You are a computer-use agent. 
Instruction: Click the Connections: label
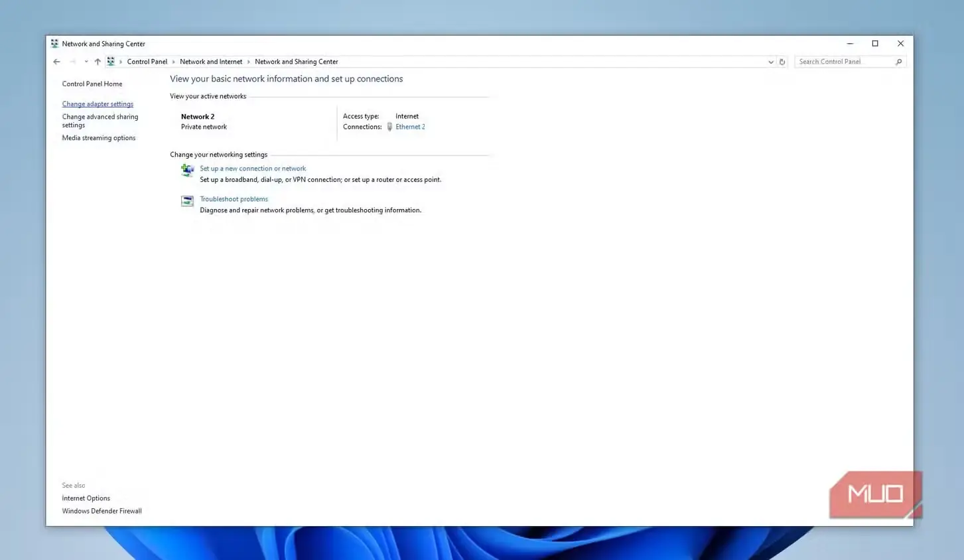tap(362, 127)
